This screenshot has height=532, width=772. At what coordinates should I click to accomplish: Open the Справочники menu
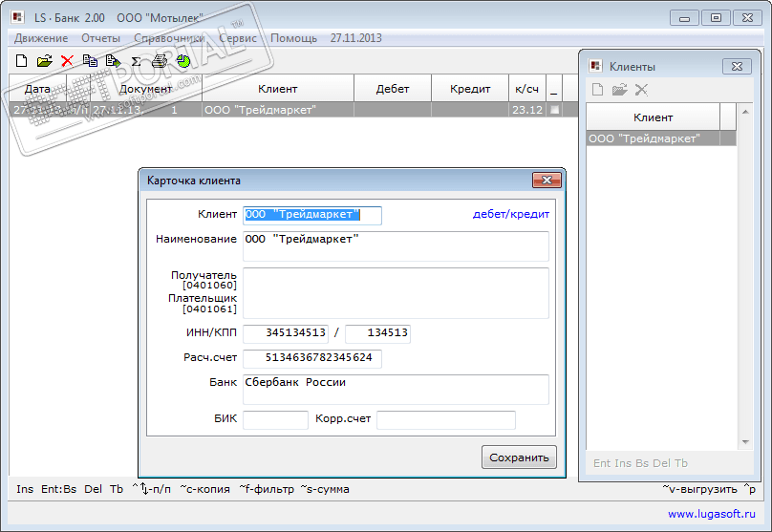tap(169, 38)
